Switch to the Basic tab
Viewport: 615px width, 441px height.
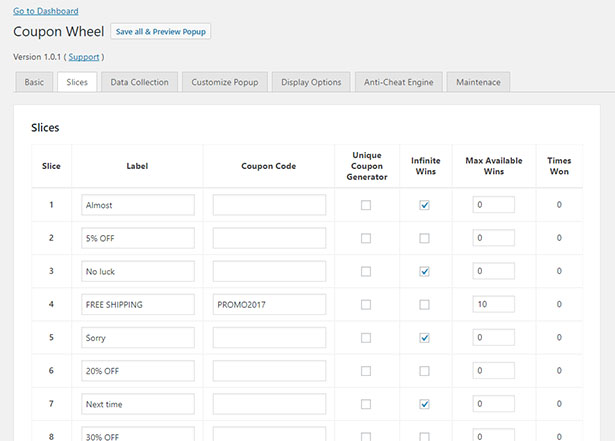click(34, 82)
